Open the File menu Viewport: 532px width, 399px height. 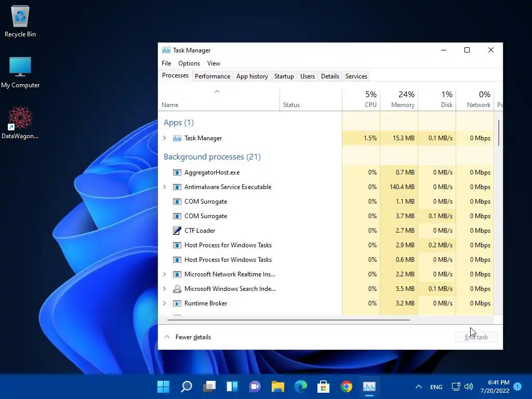click(166, 63)
